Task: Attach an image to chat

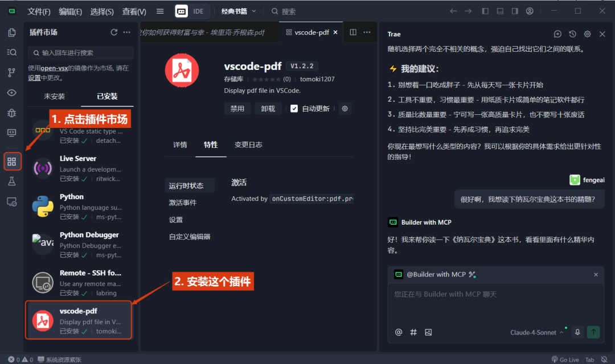Action: pos(428,332)
